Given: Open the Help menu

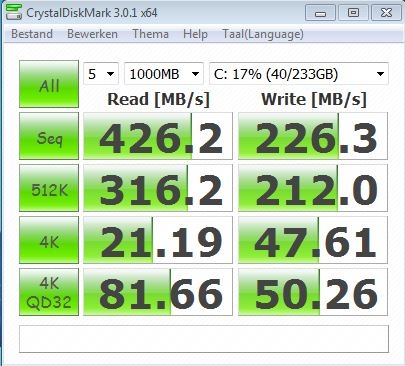Looking at the screenshot, I should click(x=195, y=34).
